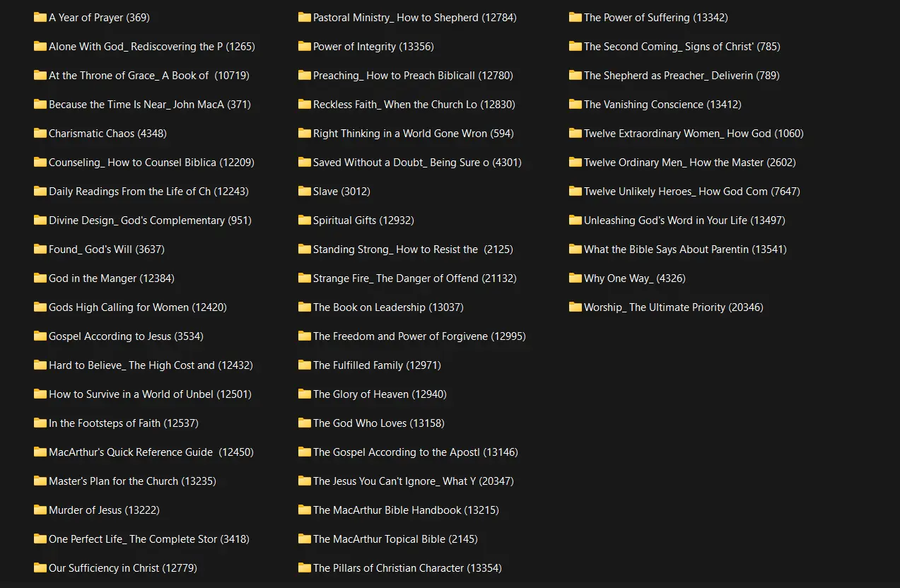Click the folder icon beside In the Footsteps of Faith

[40, 423]
